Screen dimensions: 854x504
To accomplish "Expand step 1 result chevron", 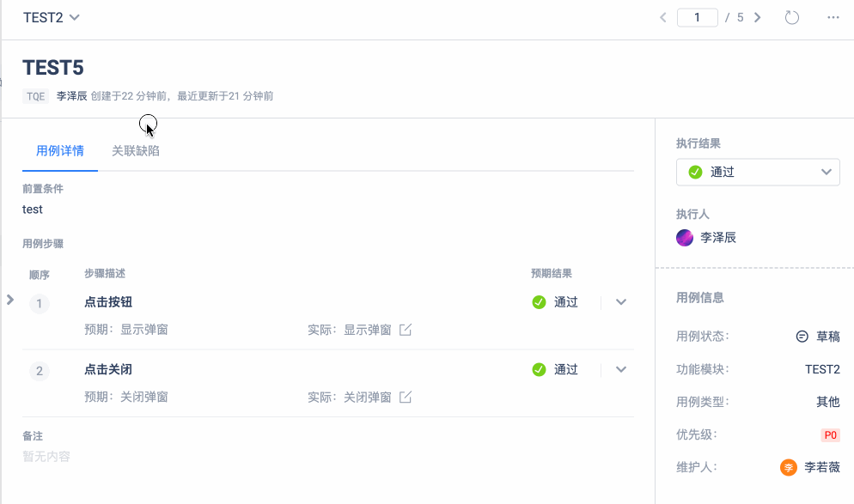I will point(621,302).
